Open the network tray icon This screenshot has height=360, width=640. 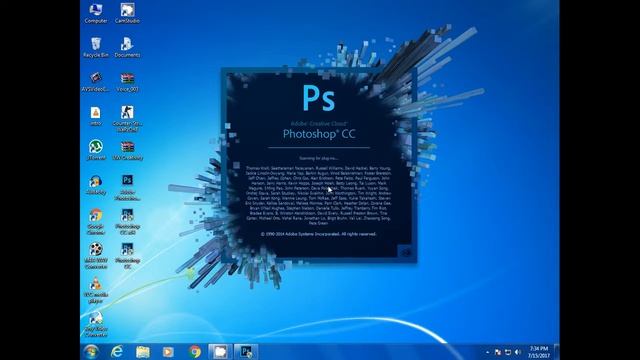point(508,352)
